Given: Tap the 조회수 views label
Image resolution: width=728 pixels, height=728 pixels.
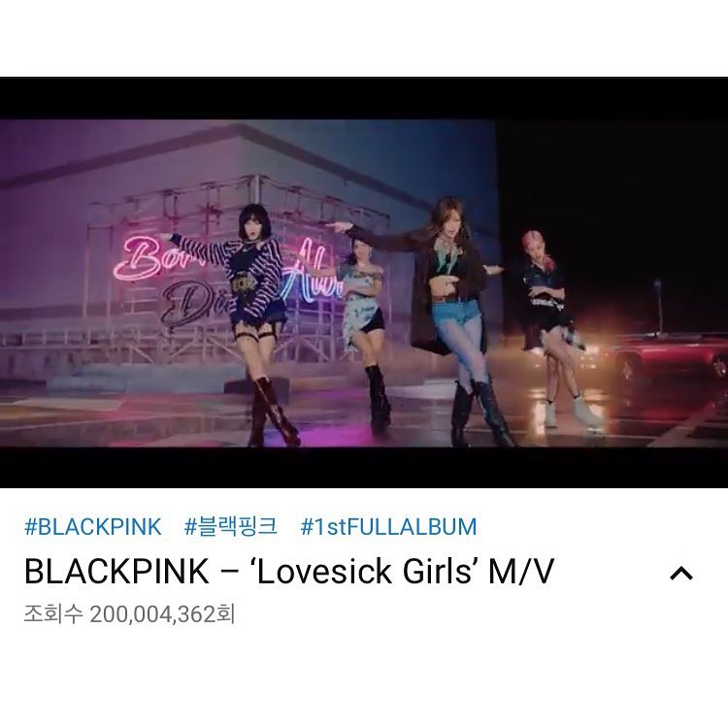Looking at the screenshot, I should coord(53,614).
